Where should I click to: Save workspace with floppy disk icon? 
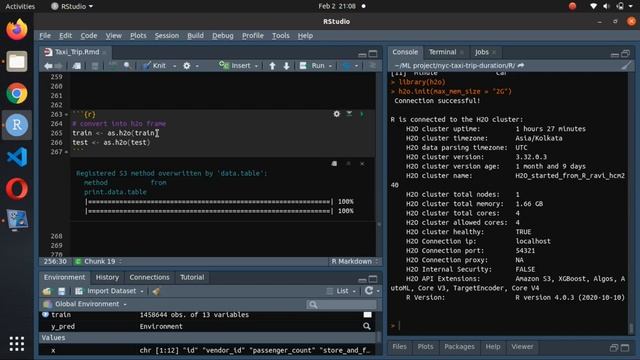point(61,291)
